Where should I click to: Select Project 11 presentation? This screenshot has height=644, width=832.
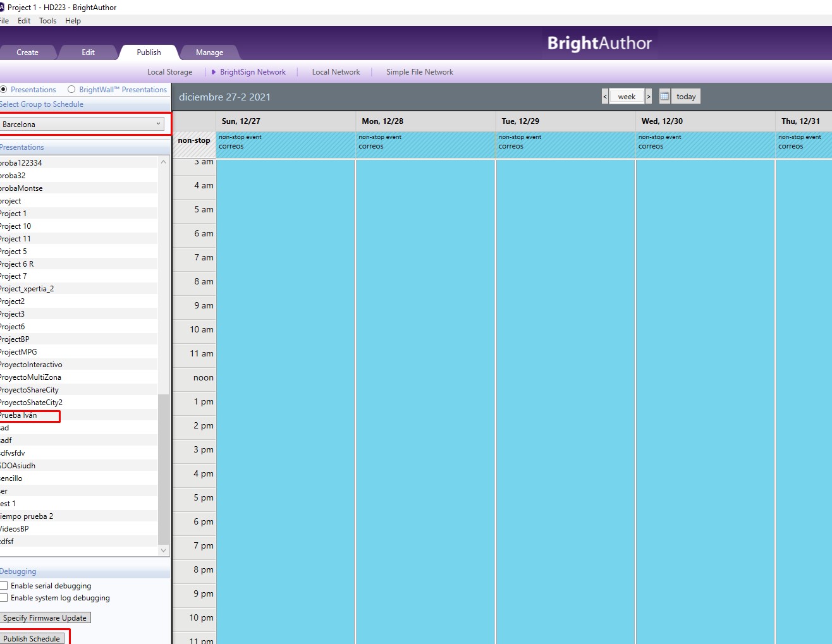pyautogui.click(x=78, y=239)
